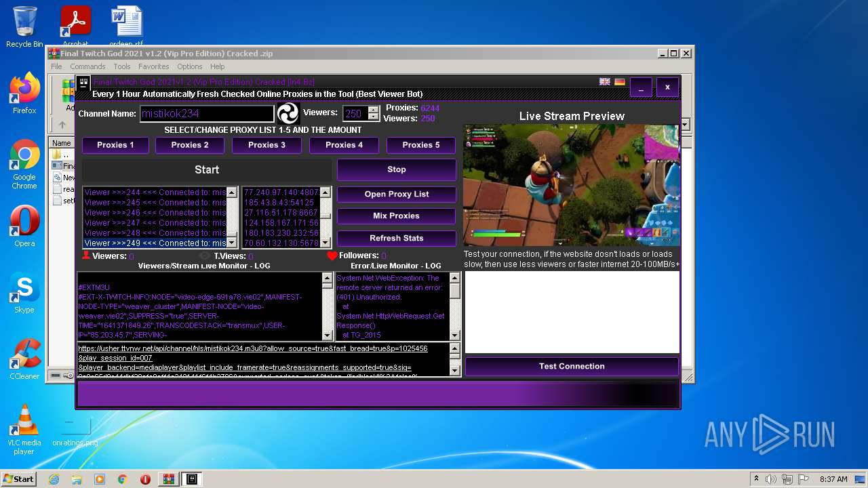Click down arrow of proxy list scrollbar

point(325,243)
